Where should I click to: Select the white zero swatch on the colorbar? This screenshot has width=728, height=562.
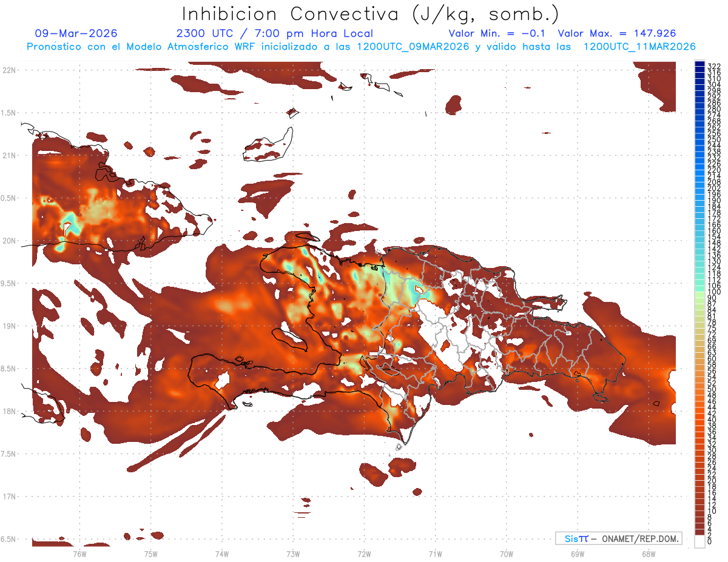point(699,541)
